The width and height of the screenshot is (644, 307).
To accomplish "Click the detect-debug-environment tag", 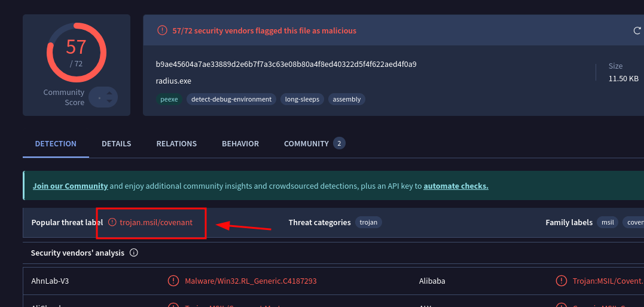I will pos(231,99).
